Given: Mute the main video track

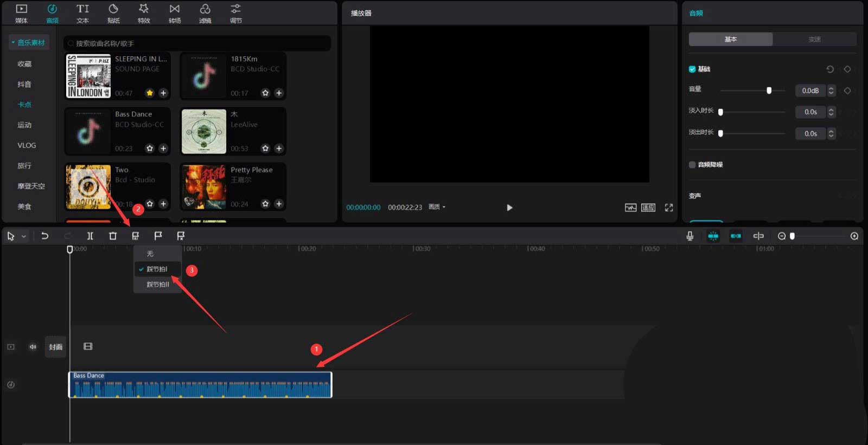Looking at the screenshot, I should coord(33,347).
